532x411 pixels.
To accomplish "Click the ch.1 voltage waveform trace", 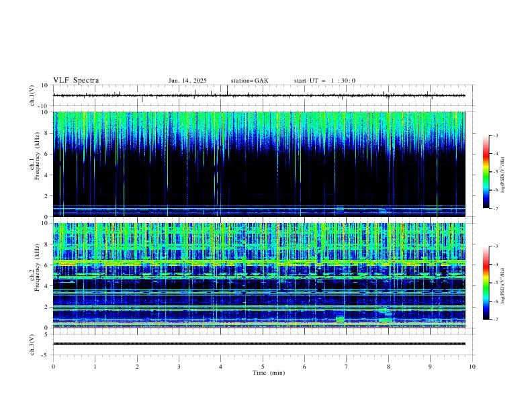I will click(259, 95).
